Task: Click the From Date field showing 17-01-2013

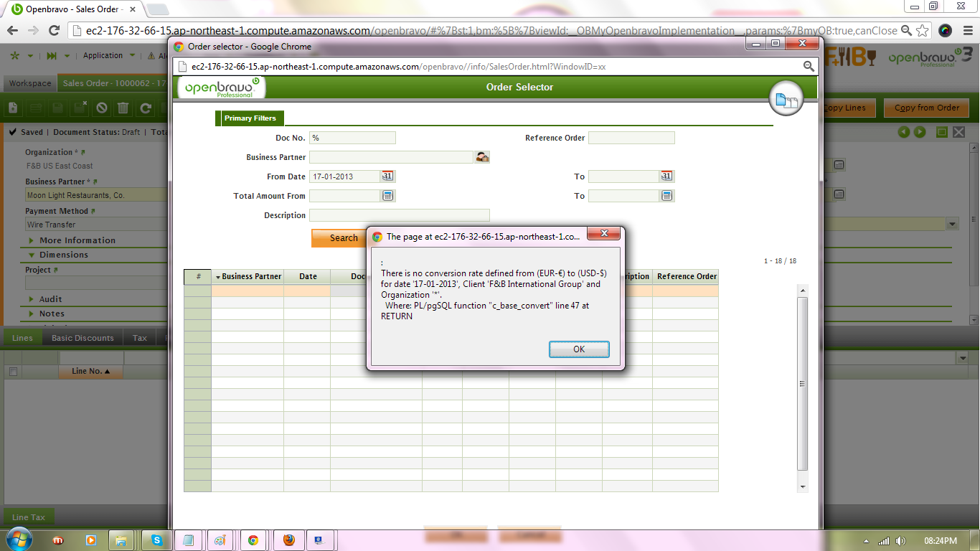Action: click(344, 176)
